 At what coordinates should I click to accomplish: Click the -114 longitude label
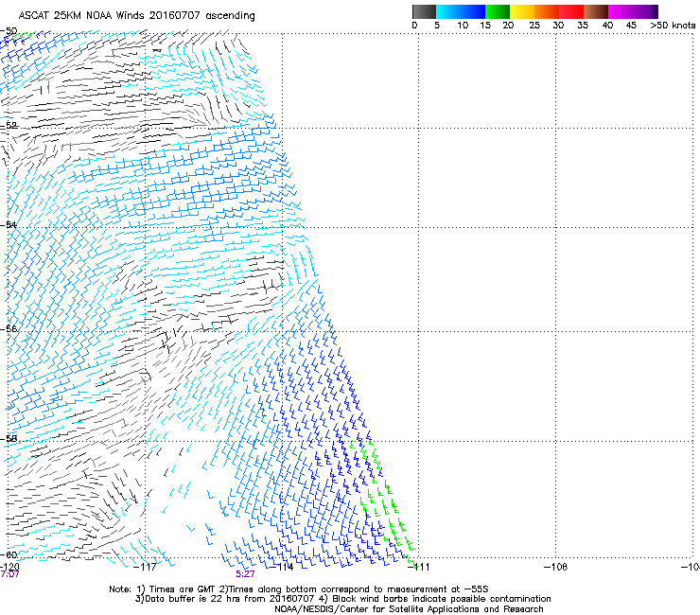click(x=282, y=567)
